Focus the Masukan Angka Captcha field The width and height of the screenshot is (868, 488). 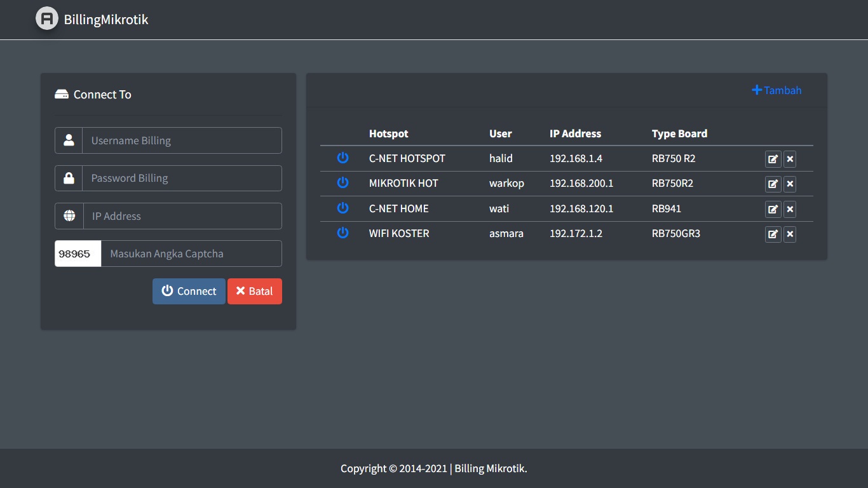[191, 254]
